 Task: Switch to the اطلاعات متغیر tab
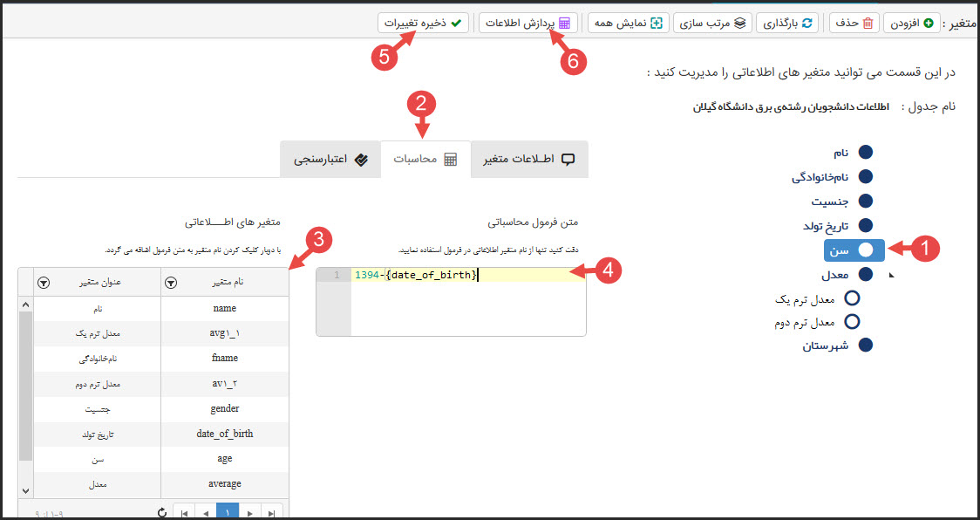[528, 159]
